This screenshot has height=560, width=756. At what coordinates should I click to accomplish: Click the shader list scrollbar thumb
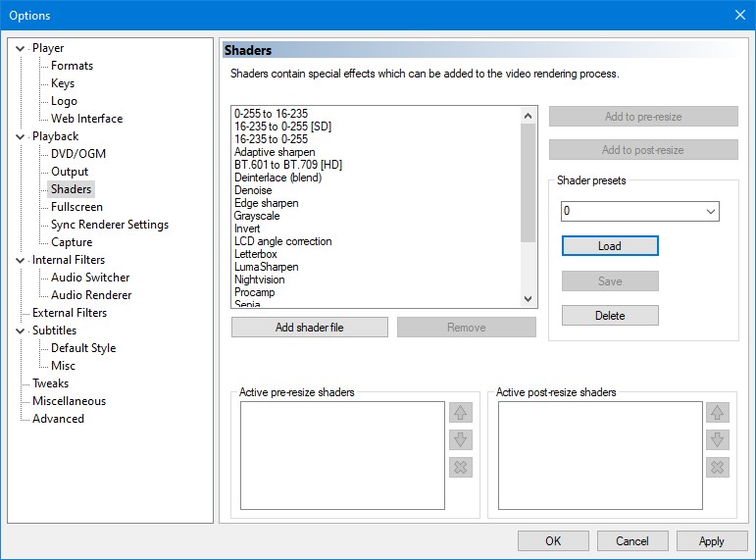528,183
